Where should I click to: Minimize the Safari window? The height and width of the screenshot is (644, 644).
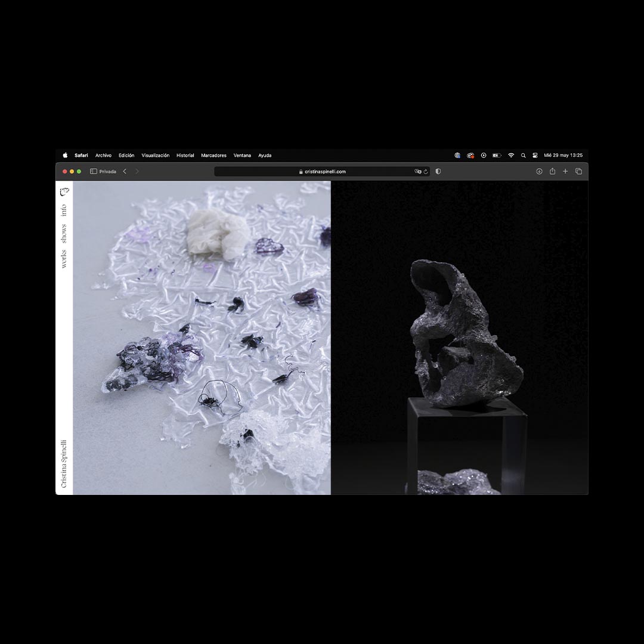(x=72, y=171)
